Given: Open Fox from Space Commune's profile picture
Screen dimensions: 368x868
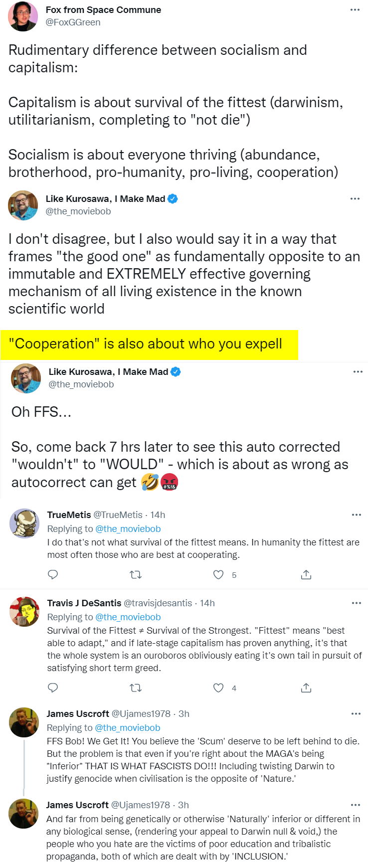Looking at the screenshot, I should coord(23,16).
